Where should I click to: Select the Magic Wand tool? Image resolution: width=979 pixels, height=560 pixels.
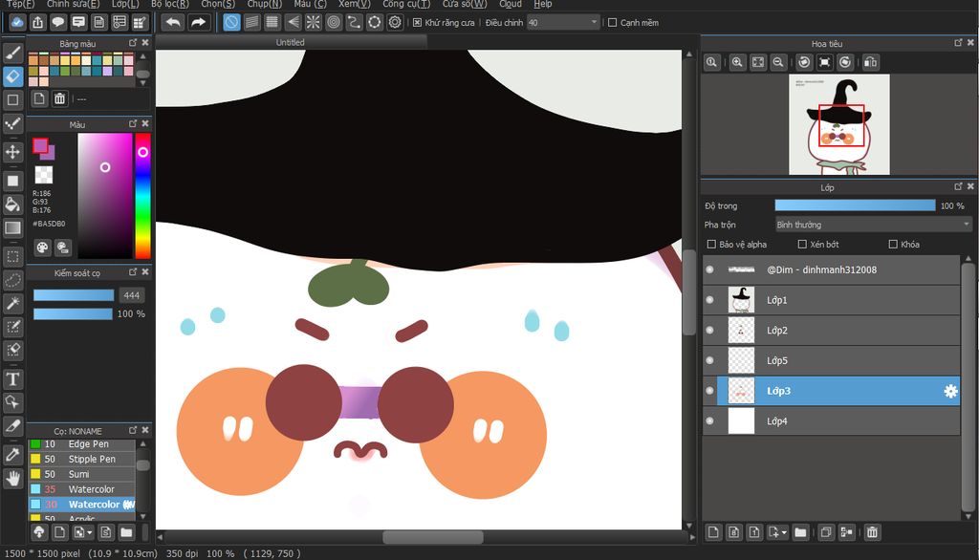13,303
